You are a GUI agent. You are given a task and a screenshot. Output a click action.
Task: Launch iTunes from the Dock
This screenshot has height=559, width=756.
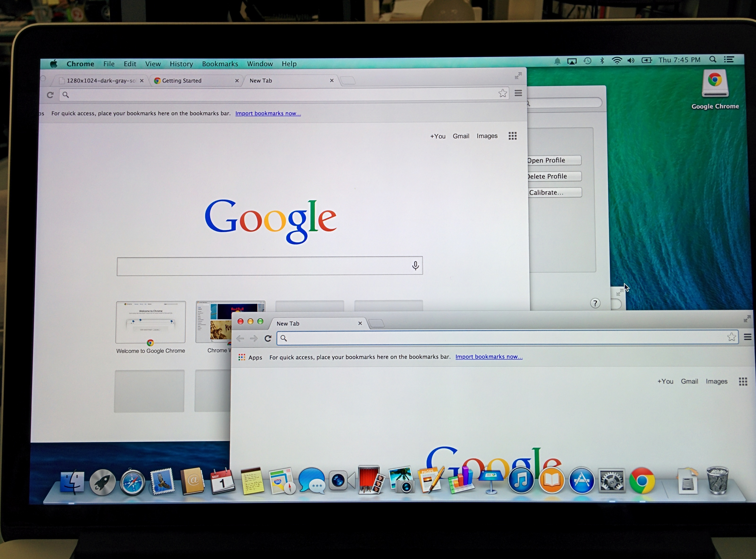click(x=521, y=481)
